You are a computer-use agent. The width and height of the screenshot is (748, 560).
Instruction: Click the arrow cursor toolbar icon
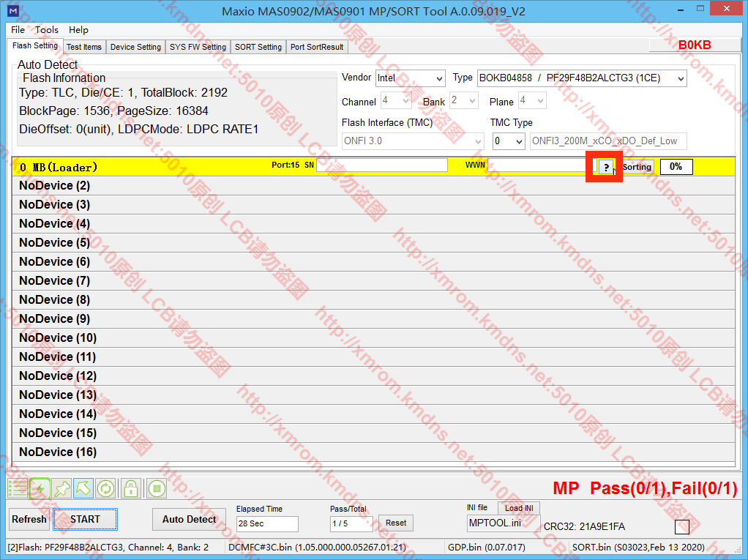(84, 488)
